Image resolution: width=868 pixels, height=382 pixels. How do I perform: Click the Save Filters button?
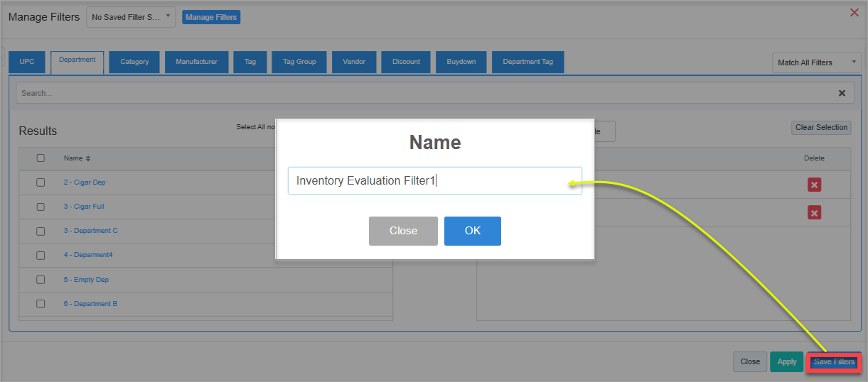[834, 361]
